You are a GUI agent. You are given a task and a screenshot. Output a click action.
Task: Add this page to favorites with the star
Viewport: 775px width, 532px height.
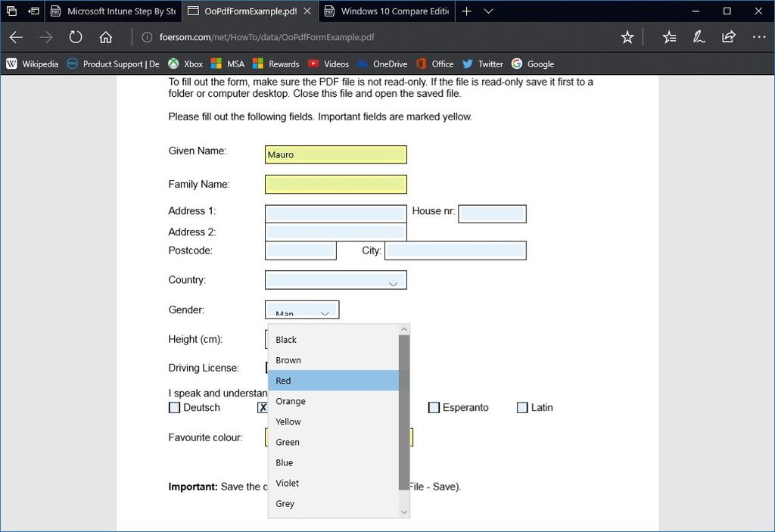pyautogui.click(x=627, y=36)
